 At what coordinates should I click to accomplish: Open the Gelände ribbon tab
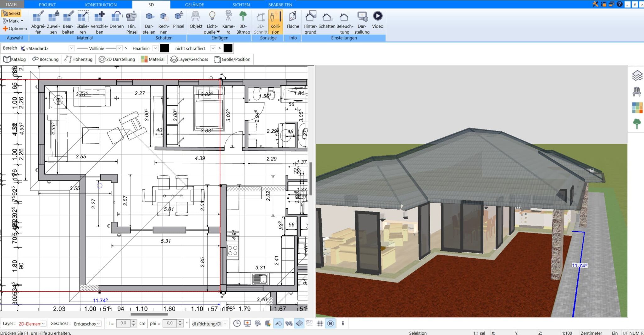click(x=194, y=5)
